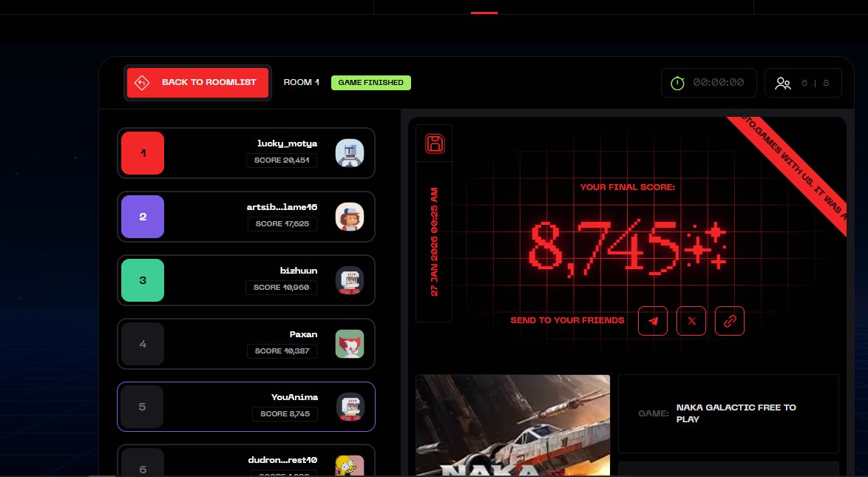This screenshot has height=477, width=868.
Task: Click the purple rank 2 badge
Action: [x=143, y=217]
